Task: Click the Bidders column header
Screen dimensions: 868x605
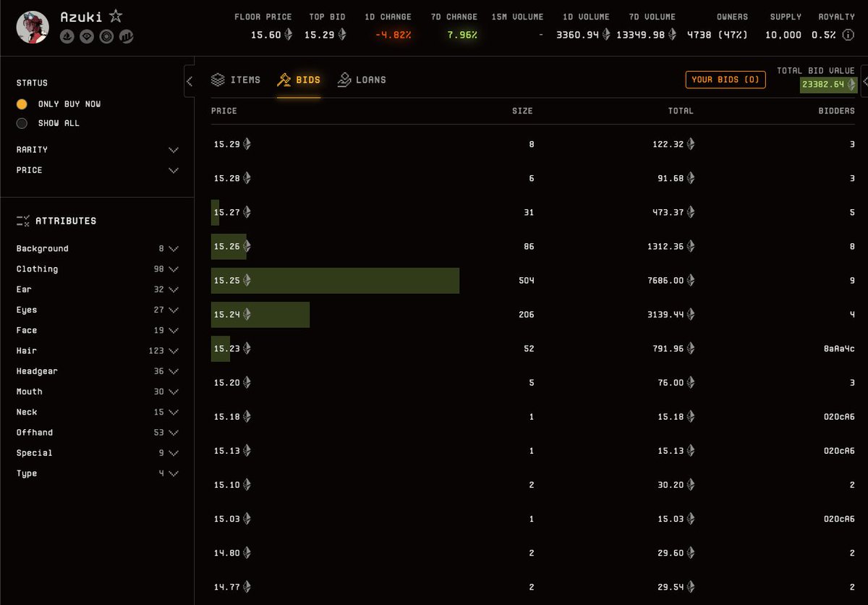Action: point(837,111)
